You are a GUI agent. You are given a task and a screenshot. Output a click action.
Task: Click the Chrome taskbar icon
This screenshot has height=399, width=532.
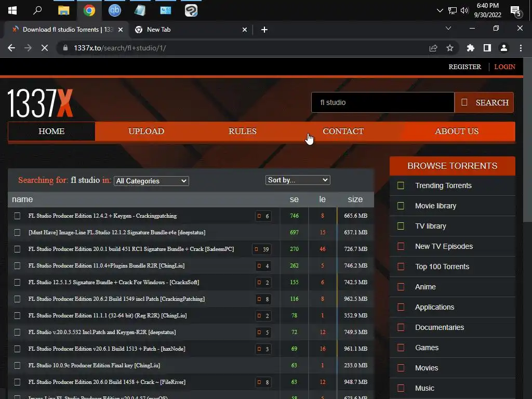coord(89,10)
